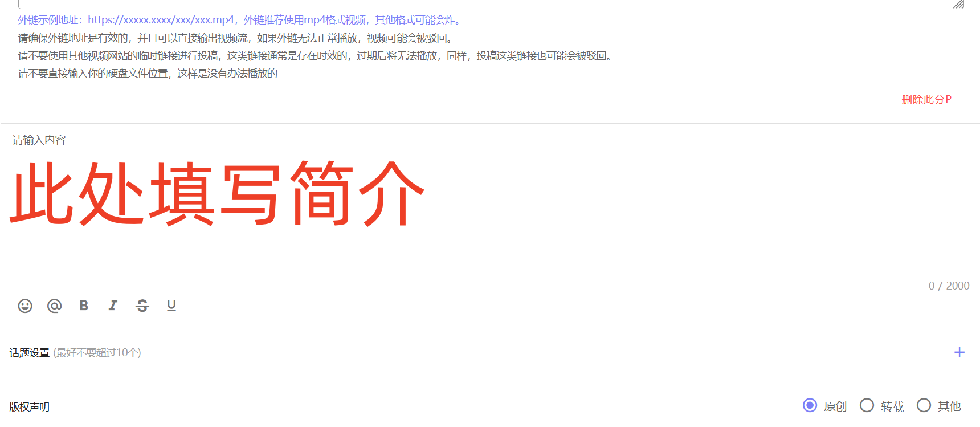The image size is (980, 427).
Task: Click the (最好不要超过10个) hint text
Action: click(97, 353)
